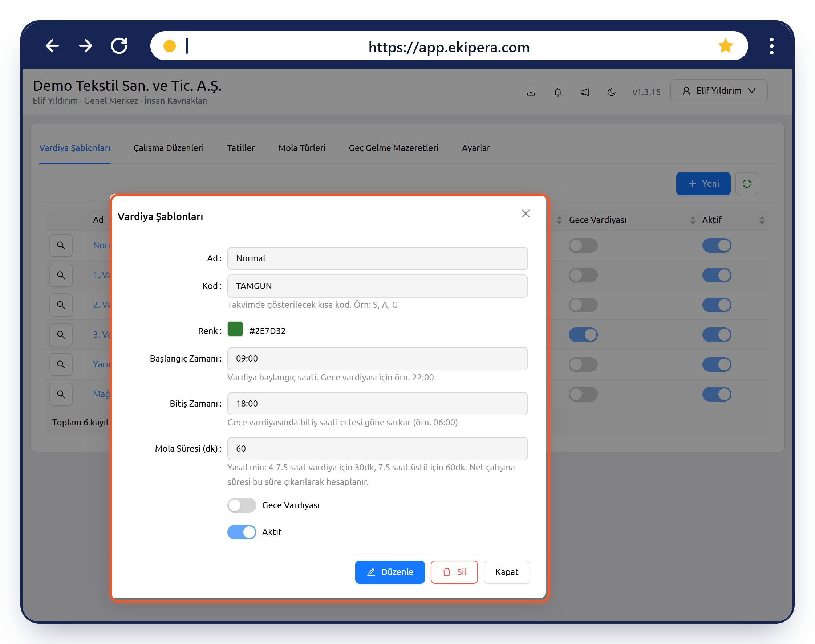The image size is (815, 644).
Task: Sort by Aktif column arrows
Action: 762,220
